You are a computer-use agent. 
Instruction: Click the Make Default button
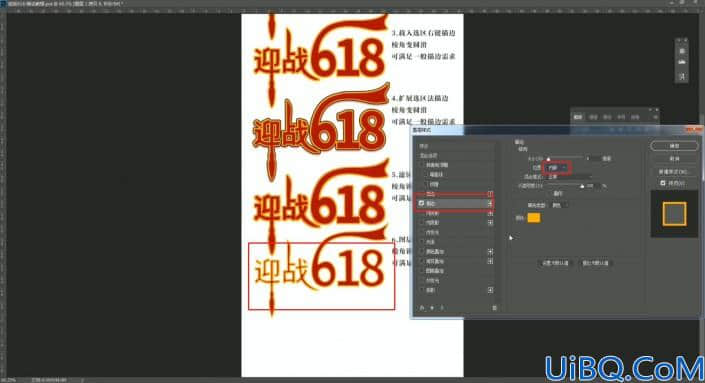555,263
